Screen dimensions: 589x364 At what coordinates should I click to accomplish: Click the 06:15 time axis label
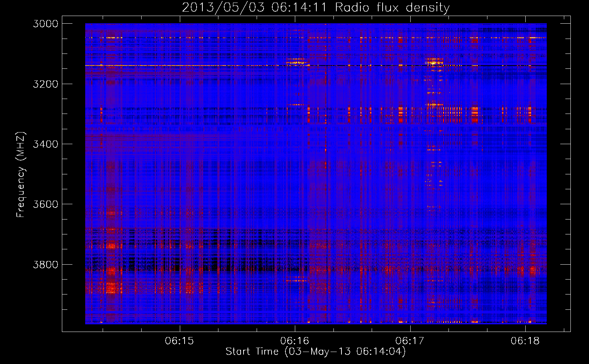pyautogui.click(x=179, y=341)
